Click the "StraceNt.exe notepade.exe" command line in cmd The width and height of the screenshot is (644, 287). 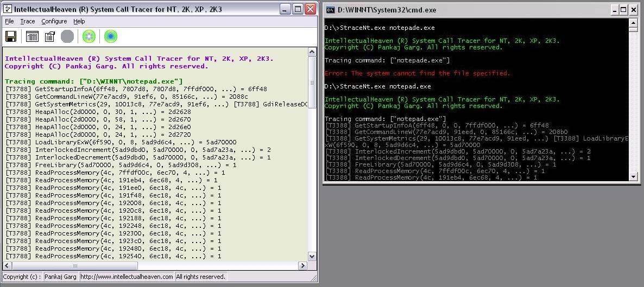[379, 28]
